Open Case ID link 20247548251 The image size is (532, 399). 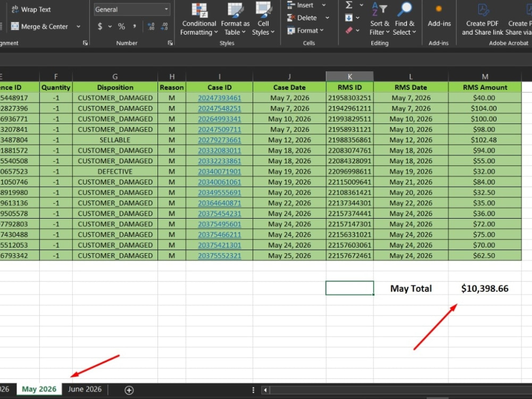(x=220, y=108)
